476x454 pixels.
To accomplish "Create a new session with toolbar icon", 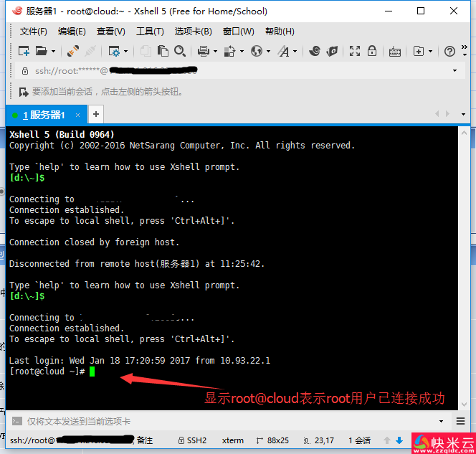I will 24,51.
